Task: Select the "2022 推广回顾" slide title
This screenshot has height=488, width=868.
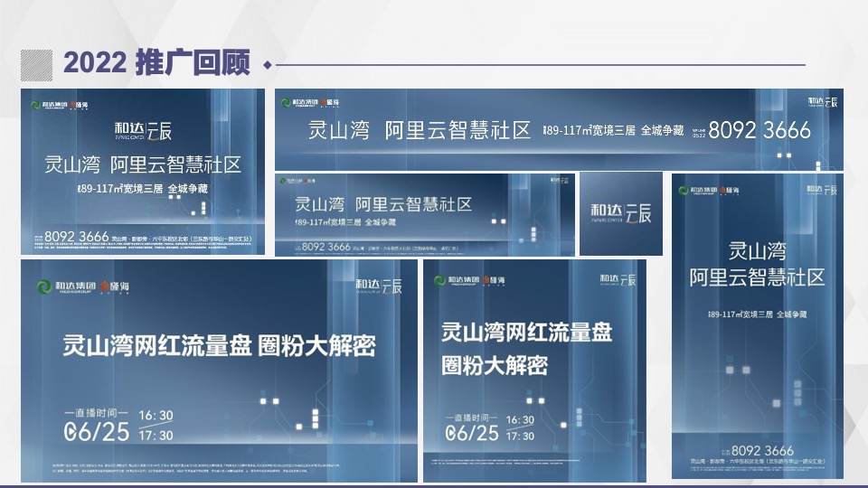Action: coord(156,62)
